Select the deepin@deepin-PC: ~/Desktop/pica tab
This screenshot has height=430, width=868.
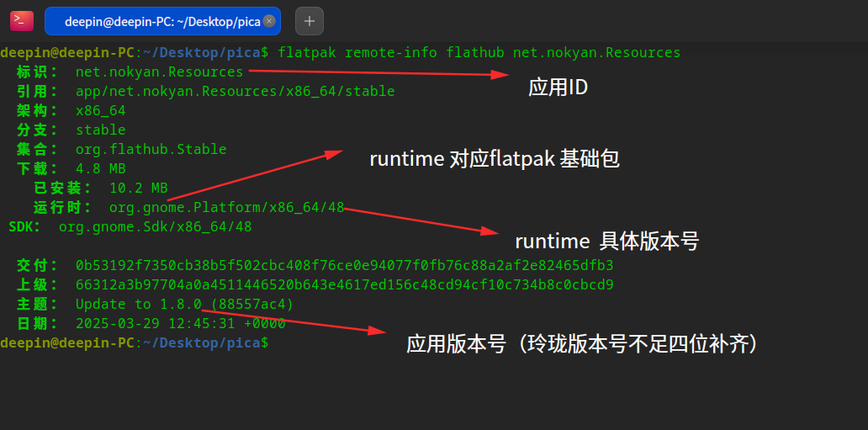click(160, 21)
